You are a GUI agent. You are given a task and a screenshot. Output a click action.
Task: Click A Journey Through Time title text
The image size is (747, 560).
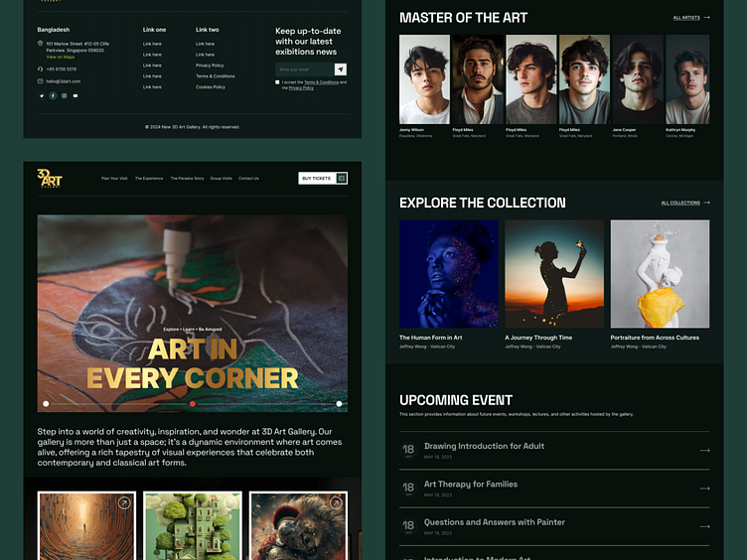[x=538, y=338]
